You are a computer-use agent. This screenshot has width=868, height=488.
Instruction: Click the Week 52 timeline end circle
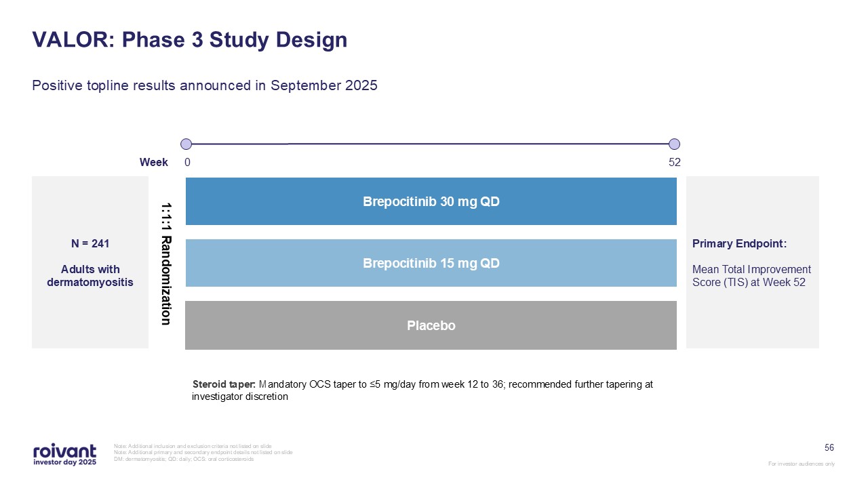click(674, 144)
